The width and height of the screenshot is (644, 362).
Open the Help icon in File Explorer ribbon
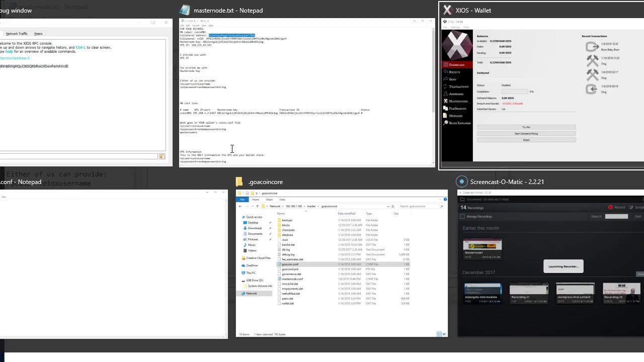(445, 200)
